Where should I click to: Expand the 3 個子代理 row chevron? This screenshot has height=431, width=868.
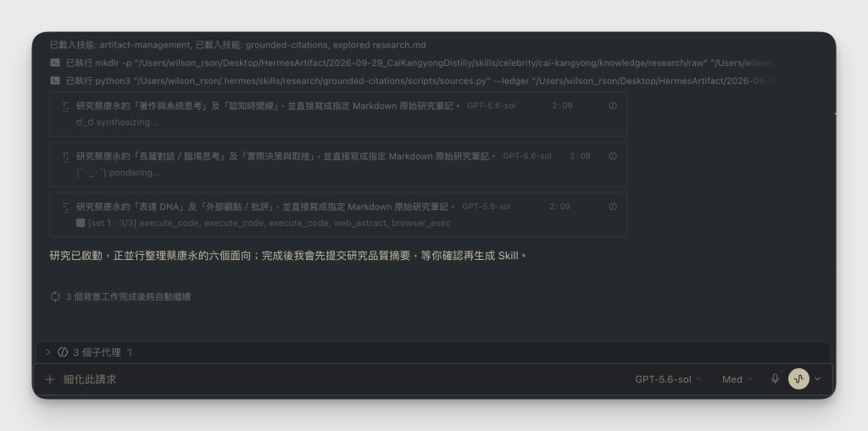[47, 352]
